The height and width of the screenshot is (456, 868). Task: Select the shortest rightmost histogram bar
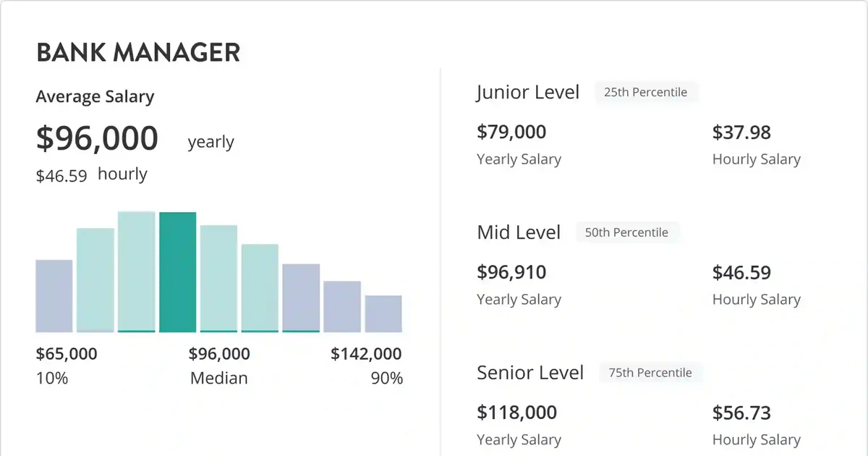383,313
